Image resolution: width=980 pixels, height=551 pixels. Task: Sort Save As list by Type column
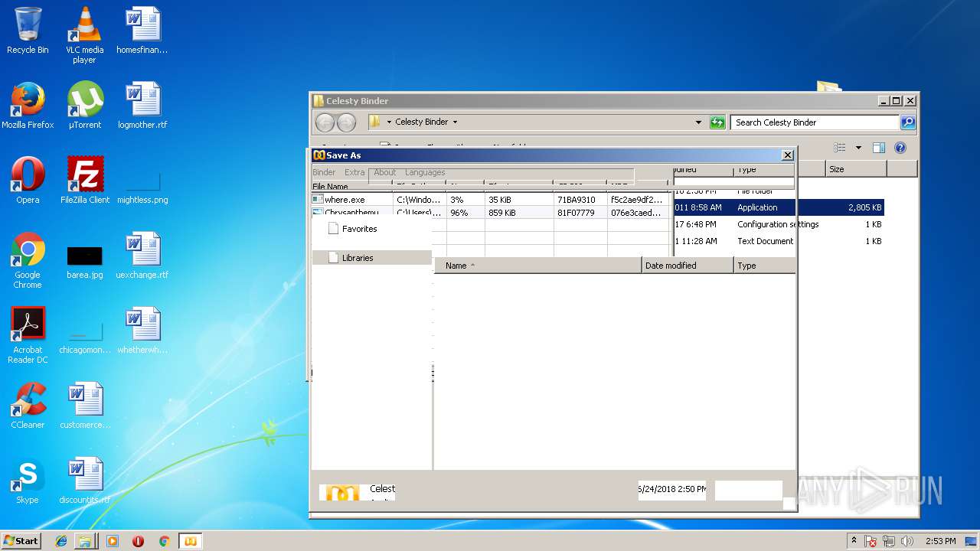tap(764, 266)
